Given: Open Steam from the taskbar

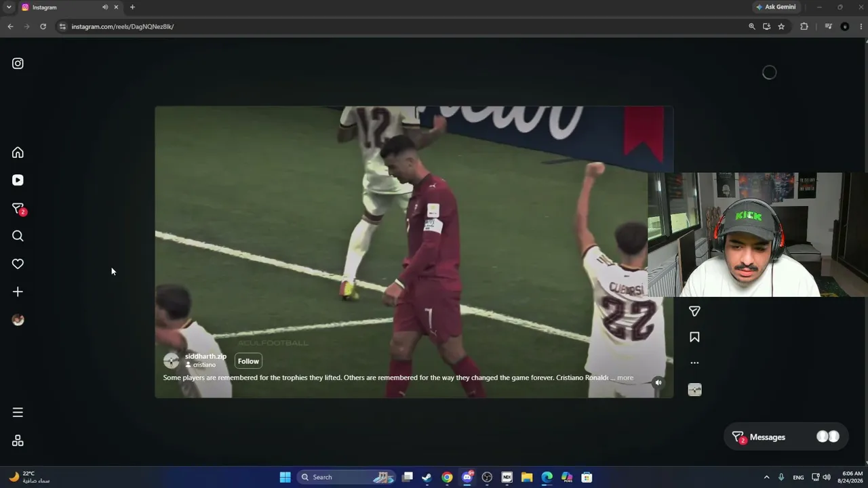Looking at the screenshot, I should (x=427, y=477).
